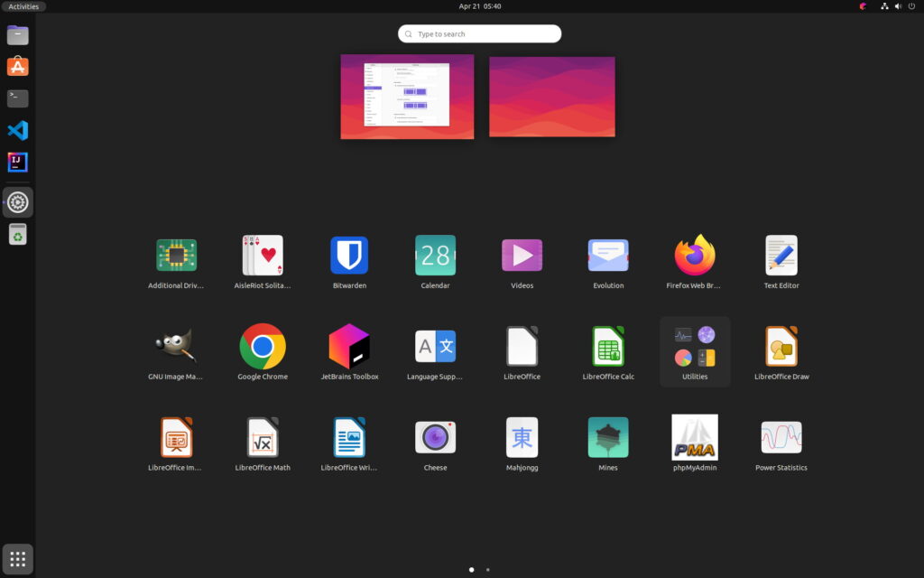The width and height of the screenshot is (924, 578).
Task: Open the system menu power icon
Action: (910, 6)
